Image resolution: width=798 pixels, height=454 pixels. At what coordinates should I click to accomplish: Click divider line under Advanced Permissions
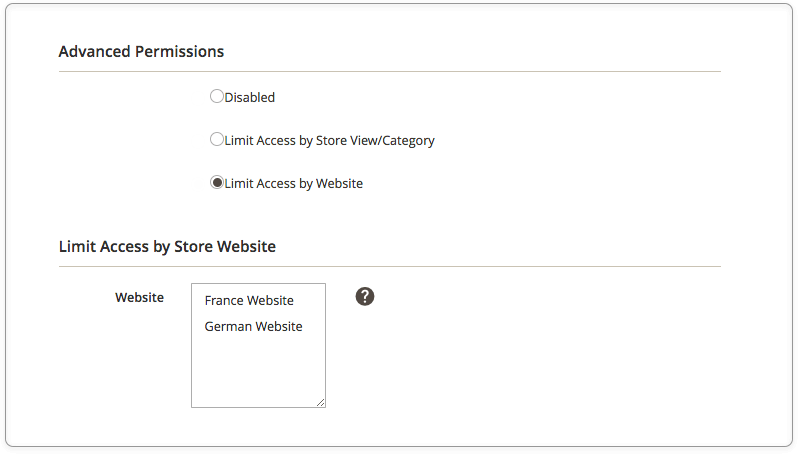[390, 72]
